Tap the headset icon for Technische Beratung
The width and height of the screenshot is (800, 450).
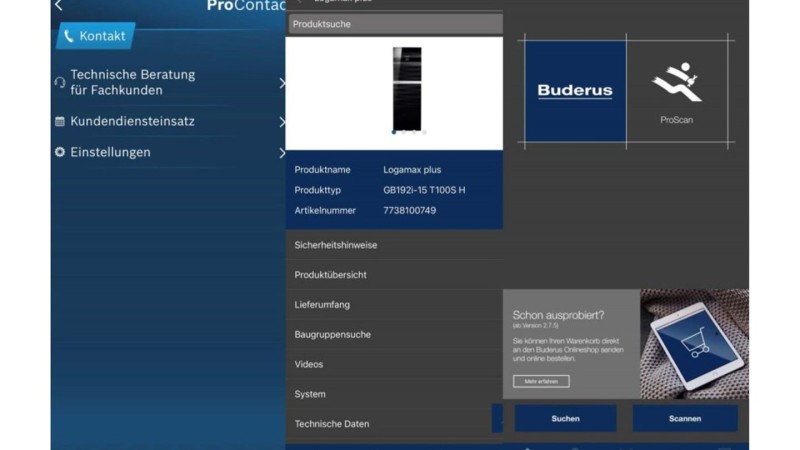tap(60, 82)
